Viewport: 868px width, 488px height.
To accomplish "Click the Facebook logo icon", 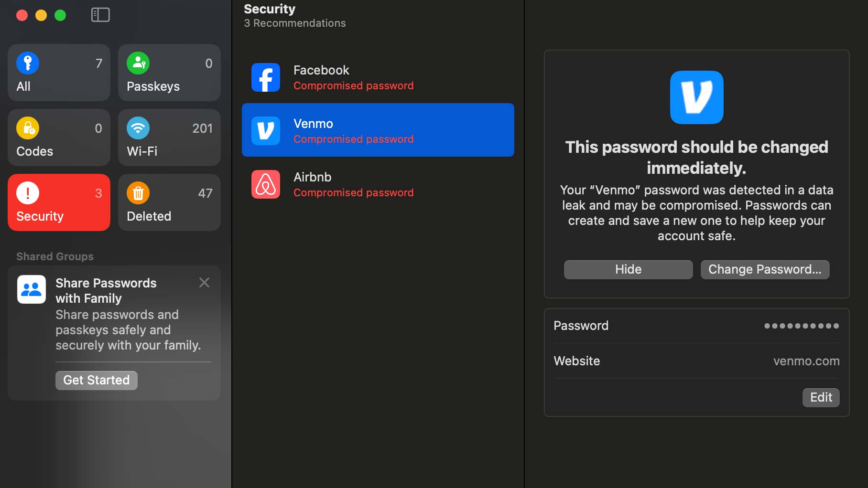I will (266, 77).
